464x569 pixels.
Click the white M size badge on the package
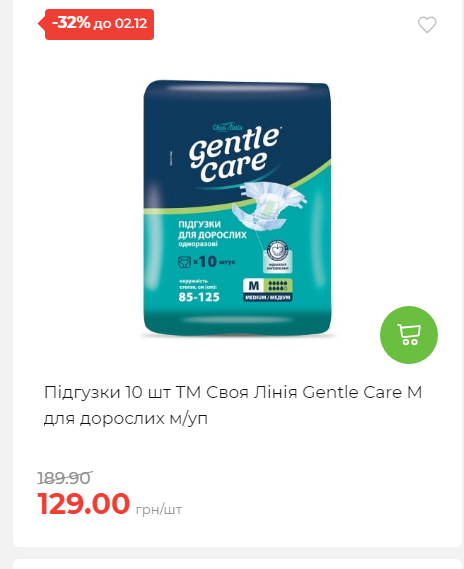tap(254, 286)
